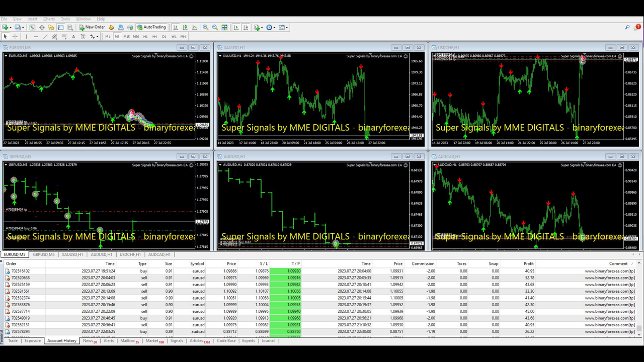Click the New Order toolbar button
Screen dimensions: 644x362
[x=92, y=27]
